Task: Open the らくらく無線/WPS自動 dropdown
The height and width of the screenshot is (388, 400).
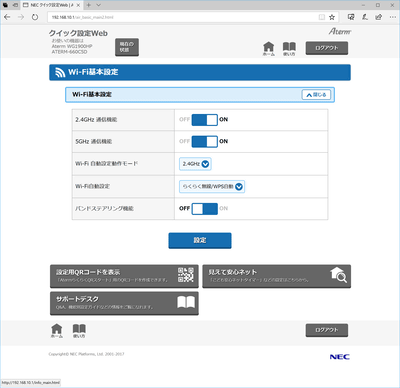Action: click(x=212, y=187)
